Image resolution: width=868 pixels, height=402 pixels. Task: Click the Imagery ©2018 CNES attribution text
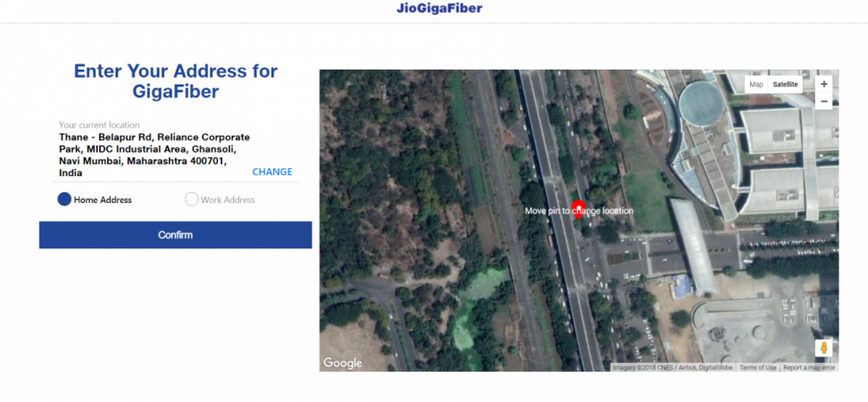tap(672, 368)
